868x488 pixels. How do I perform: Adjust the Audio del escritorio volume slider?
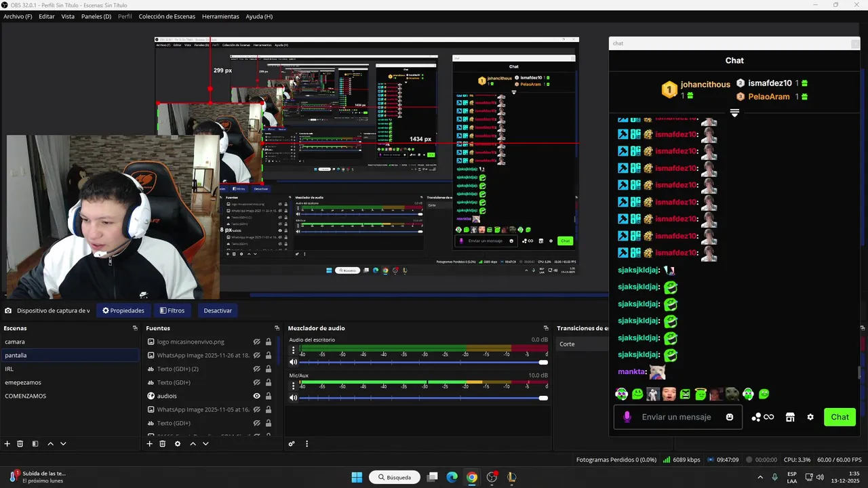(x=422, y=362)
